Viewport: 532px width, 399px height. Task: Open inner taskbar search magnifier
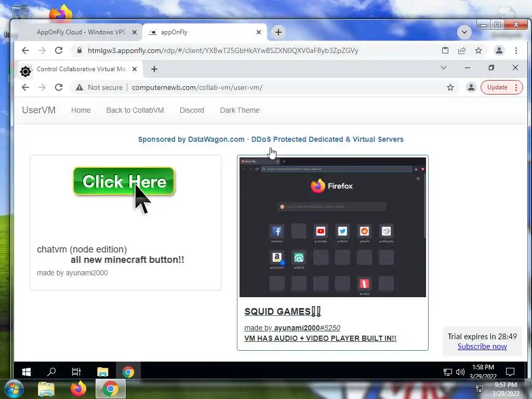(51, 372)
